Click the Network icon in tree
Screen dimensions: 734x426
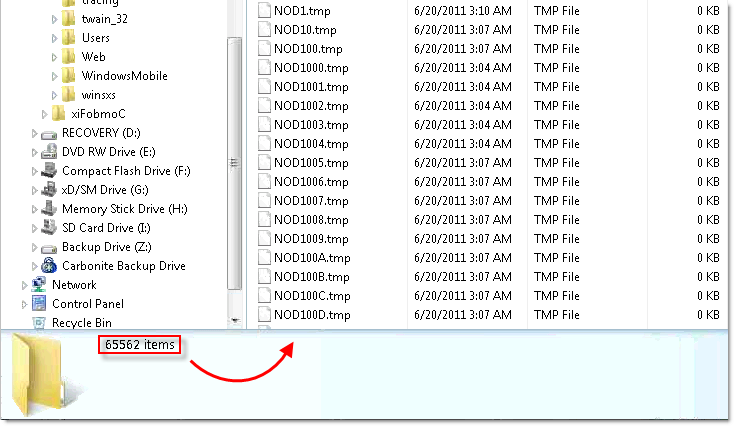point(39,285)
